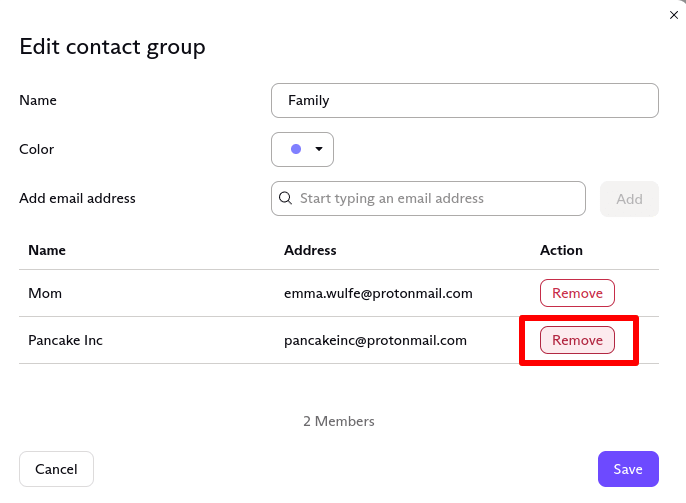
Task: Click the Action column header
Action: 561,250
